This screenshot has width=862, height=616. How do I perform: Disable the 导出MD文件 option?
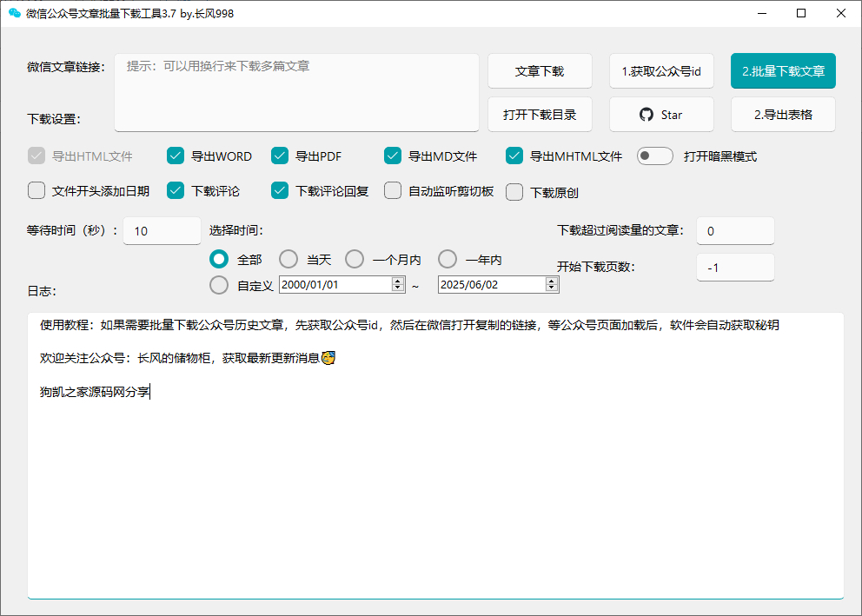393,156
